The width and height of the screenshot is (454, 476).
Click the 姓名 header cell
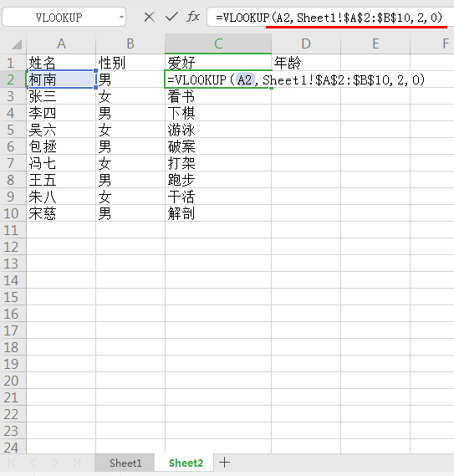(x=61, y=63)
